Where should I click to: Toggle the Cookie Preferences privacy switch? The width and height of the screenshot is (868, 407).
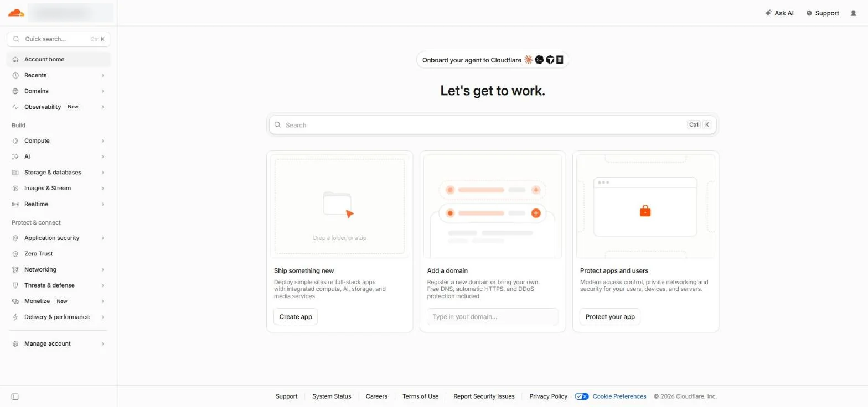tap(581, 396)
